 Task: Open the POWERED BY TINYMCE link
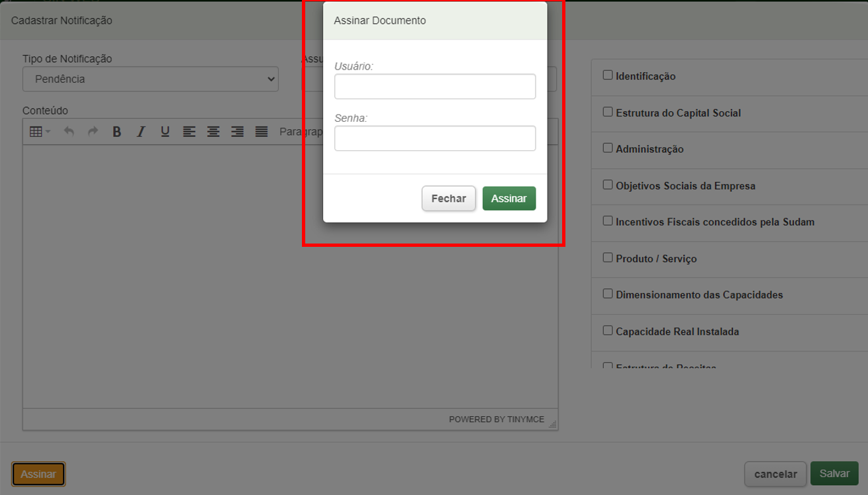click(497, 420)
